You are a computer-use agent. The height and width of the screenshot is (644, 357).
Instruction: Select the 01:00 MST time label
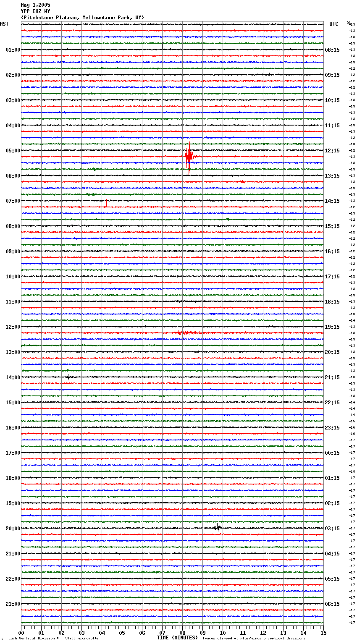13,50
